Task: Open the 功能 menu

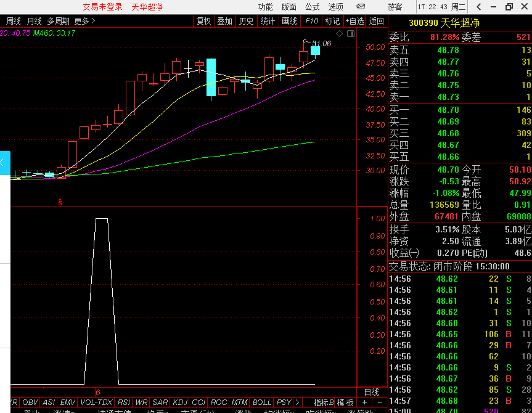Action: pyautogui.click(x=266, y=7)
